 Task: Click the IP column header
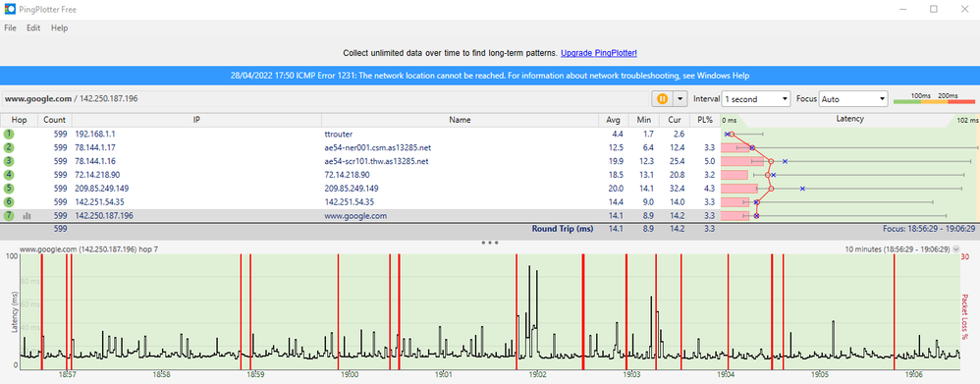point(196,120)
